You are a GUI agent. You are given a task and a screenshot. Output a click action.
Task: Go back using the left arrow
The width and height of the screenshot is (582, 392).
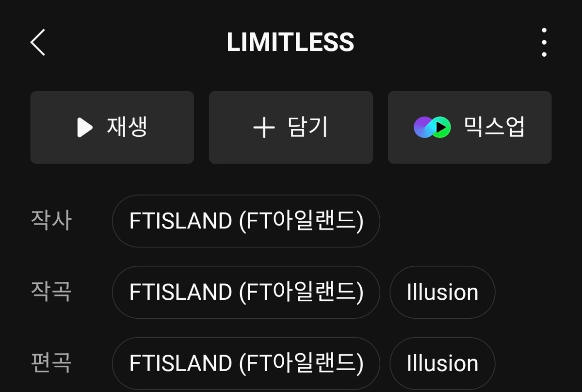click(x=38, y=42)
